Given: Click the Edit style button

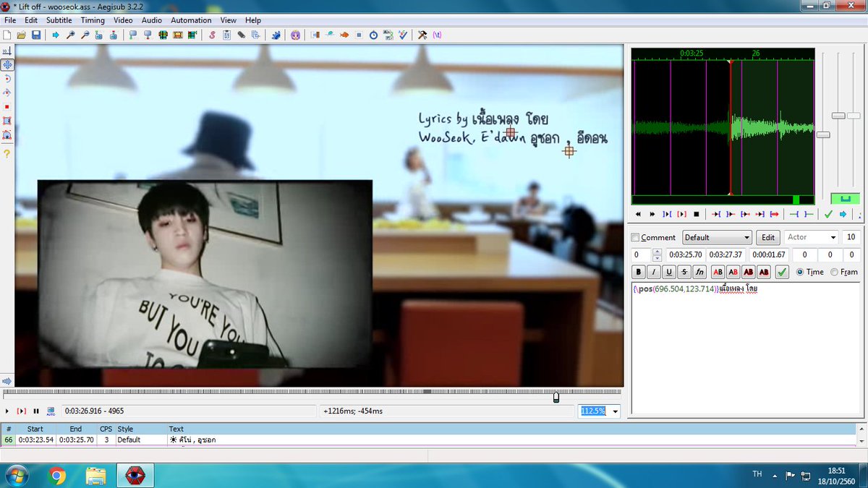Looking at the screenshot, I should 768,237.
